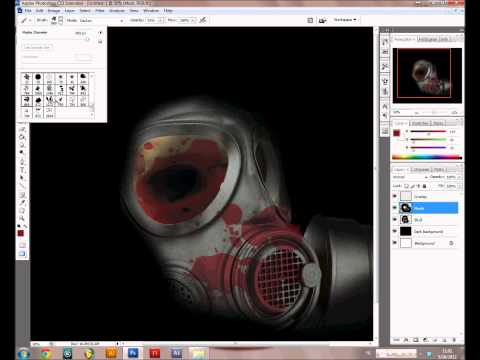Open the Image menu
Viewport: 480px width, 360px height.
point(54,11)
